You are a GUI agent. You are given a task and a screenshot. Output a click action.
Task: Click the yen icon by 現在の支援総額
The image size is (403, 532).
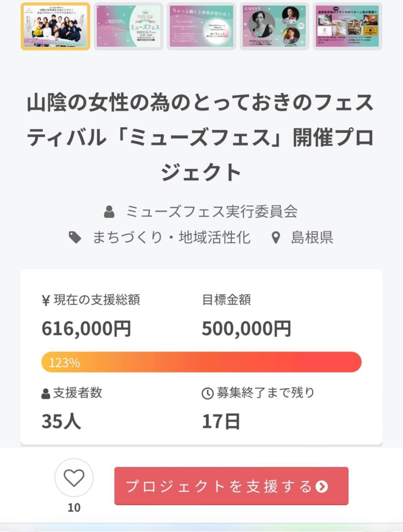(x=46, y=300)
